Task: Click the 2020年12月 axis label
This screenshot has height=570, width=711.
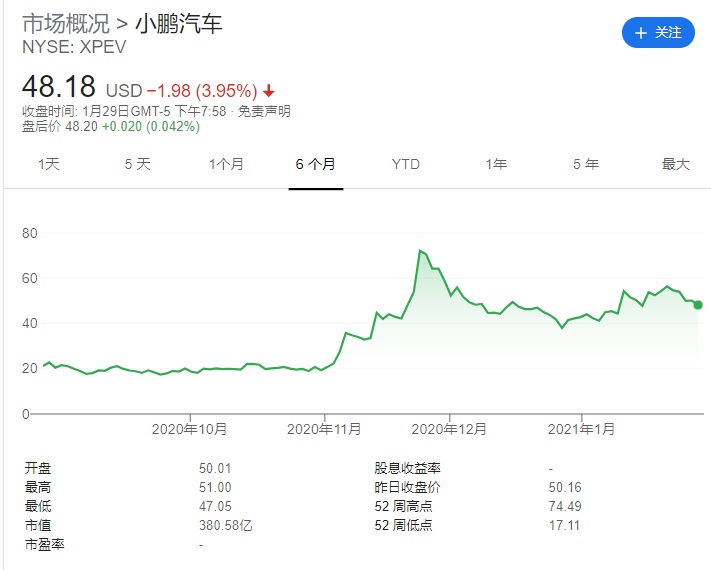Action: [x=449, y=429]
